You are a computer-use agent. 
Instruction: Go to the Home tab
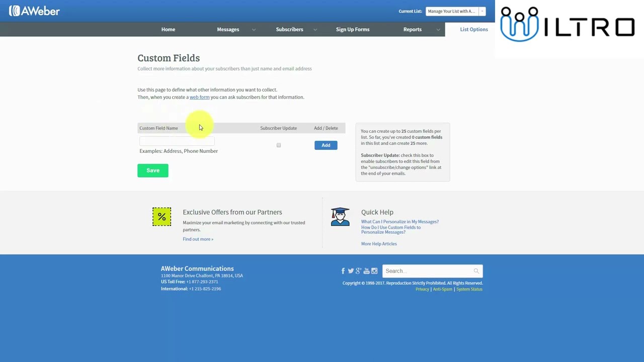click(168, 29)
